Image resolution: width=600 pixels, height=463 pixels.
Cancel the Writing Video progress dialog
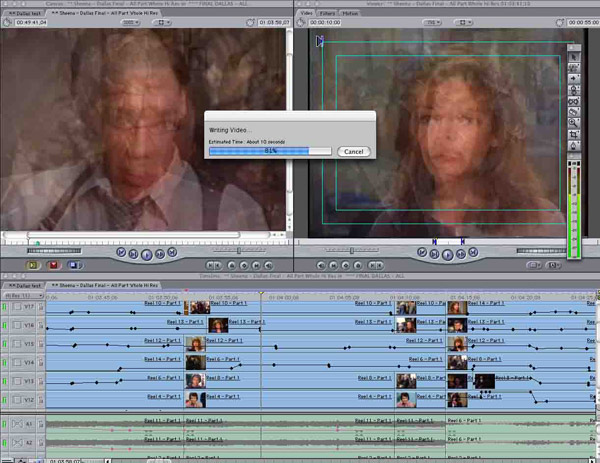[x=354, y=152]
